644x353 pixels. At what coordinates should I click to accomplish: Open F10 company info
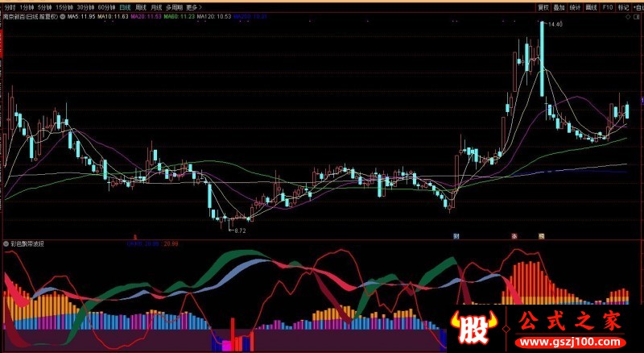608,7
